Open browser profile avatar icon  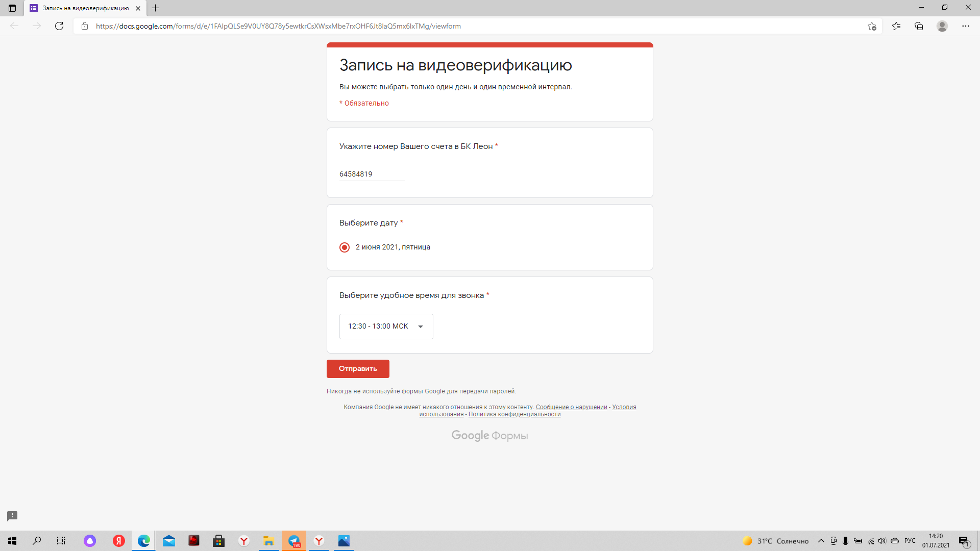coord(942,26)
